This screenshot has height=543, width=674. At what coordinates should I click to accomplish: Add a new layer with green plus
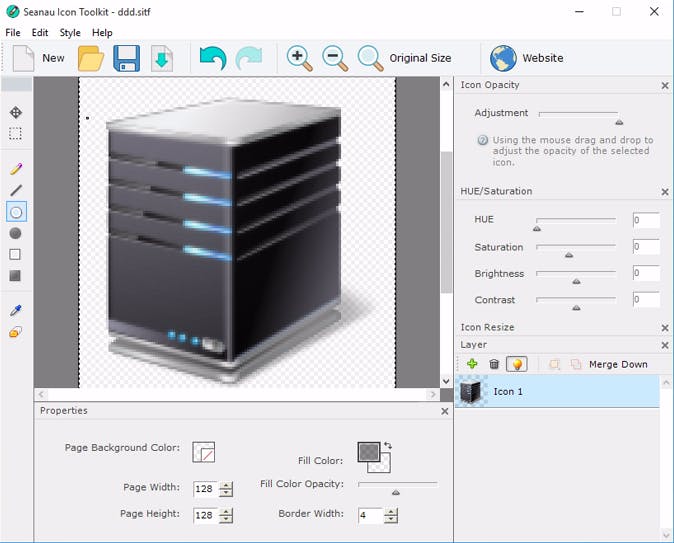coord(472,364)
